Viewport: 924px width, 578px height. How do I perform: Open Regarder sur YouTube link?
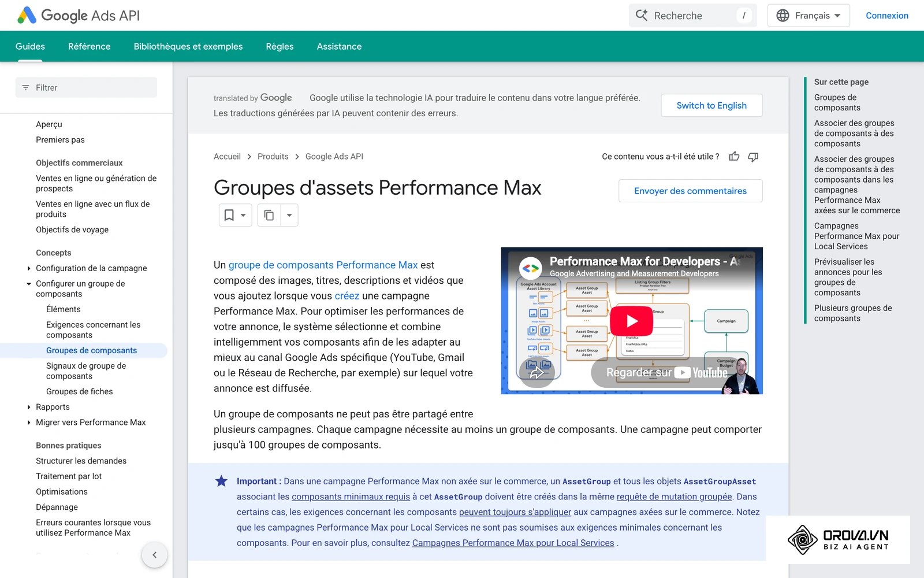pos(667,373)
